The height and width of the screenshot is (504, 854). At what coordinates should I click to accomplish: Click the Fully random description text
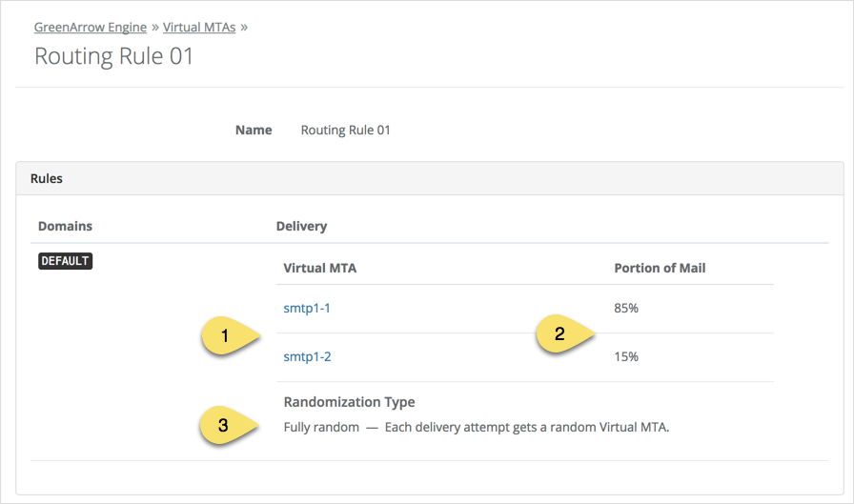477,427
